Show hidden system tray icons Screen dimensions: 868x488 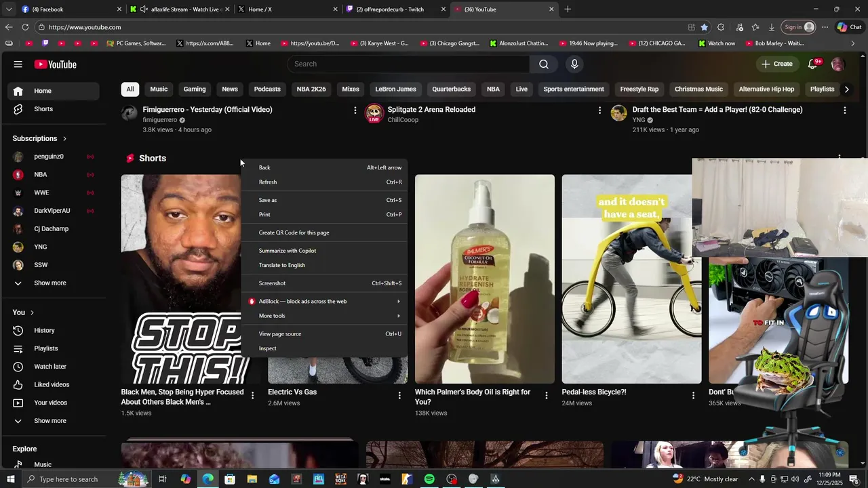(x=751, y=479)
